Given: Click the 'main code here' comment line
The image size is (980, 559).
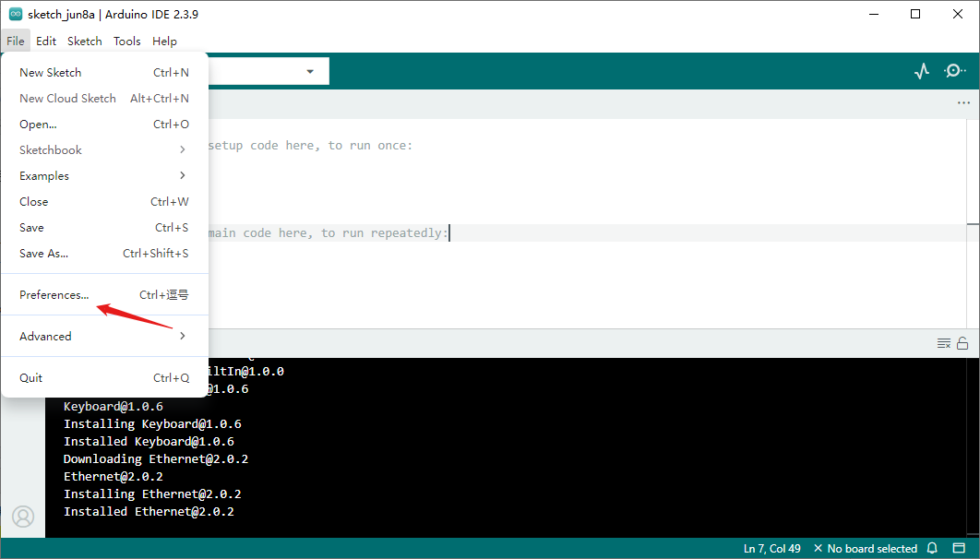Looking at the screenshot, I should tap(328, 233).
